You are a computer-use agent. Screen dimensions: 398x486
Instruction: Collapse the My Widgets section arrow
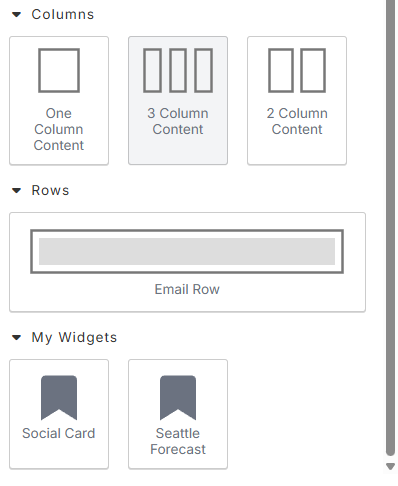[x=16, y=338]
